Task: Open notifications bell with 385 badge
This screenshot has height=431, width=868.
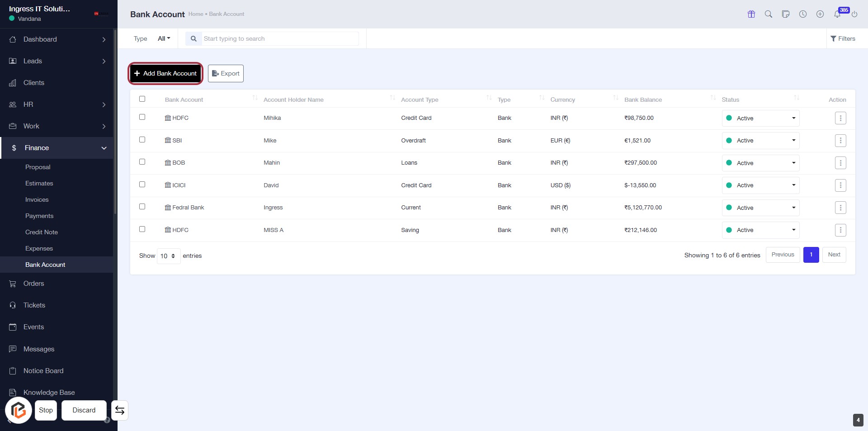Action: 837,14
